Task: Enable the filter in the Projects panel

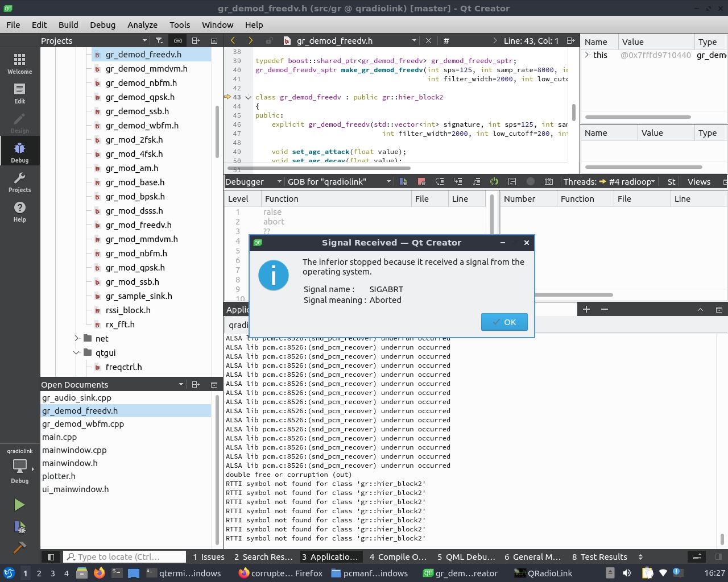Action: [160, 40]
